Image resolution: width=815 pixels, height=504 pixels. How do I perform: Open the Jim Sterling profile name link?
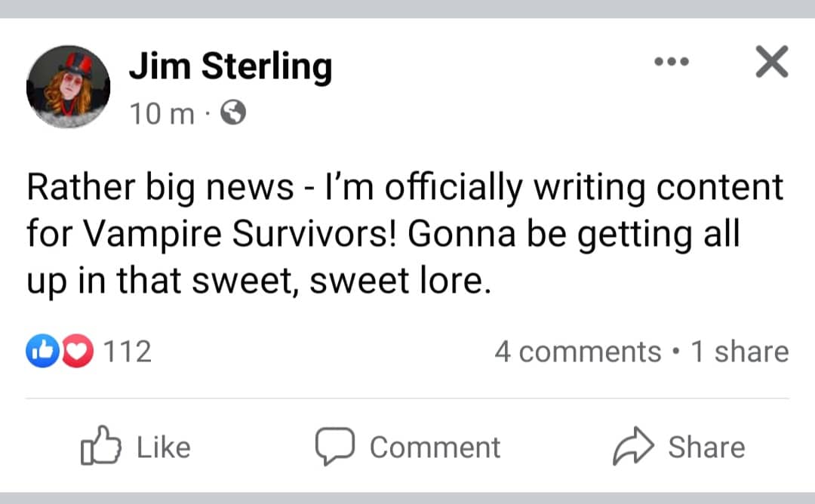pos(230,66)
